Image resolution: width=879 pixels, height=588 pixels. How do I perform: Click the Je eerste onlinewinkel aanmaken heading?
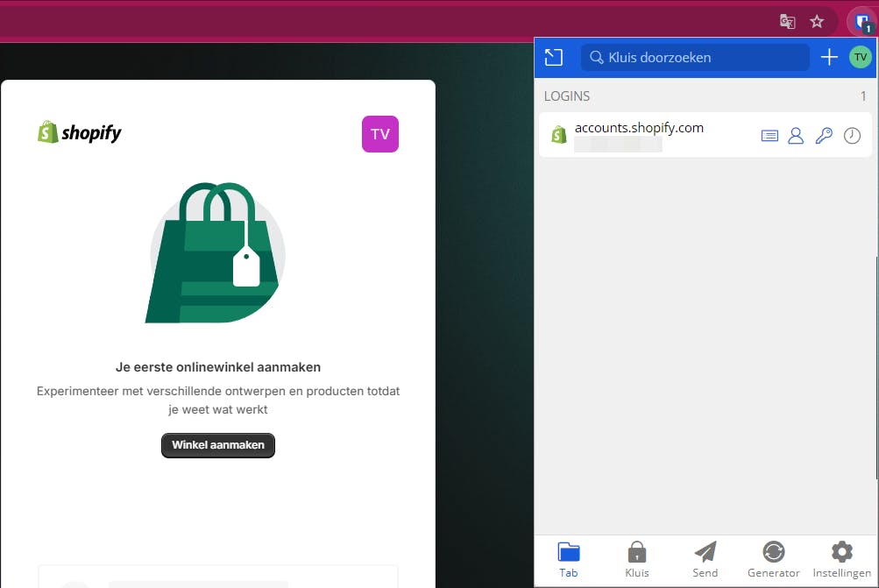tap(218, 367)
